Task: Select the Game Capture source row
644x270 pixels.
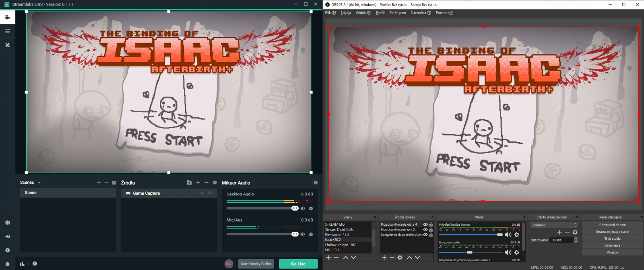Action: click(x=169, y=193)
